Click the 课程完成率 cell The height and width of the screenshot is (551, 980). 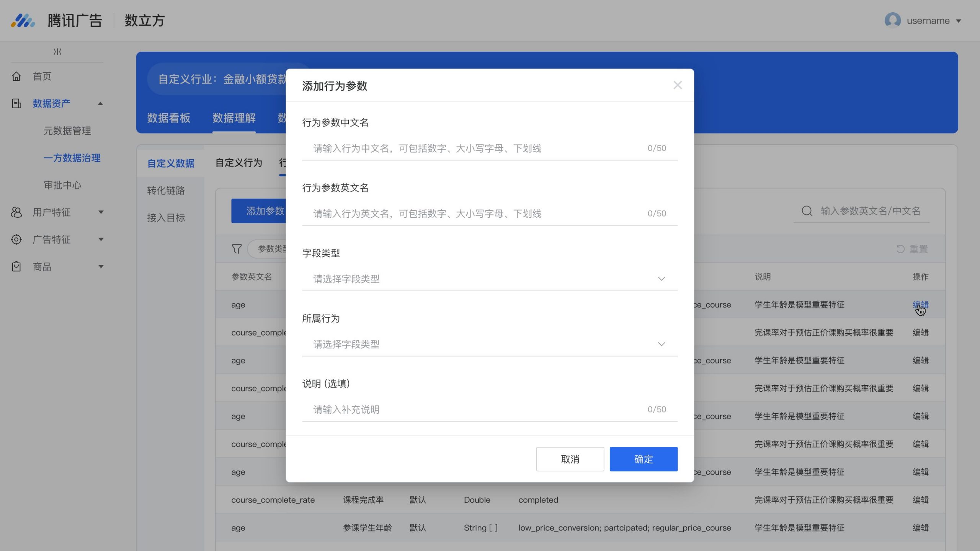[363, 500]
